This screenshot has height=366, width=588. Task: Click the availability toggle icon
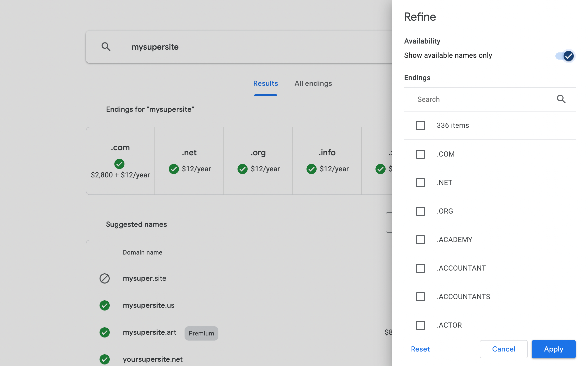pyautogui.click(x=568, y=56)
